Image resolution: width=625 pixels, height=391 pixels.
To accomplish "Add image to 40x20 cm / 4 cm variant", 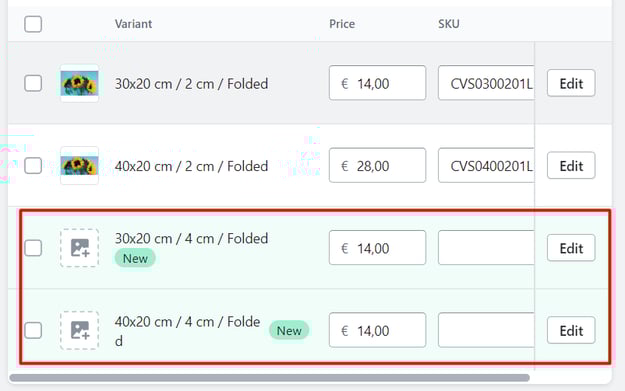I will click(80, 330).
